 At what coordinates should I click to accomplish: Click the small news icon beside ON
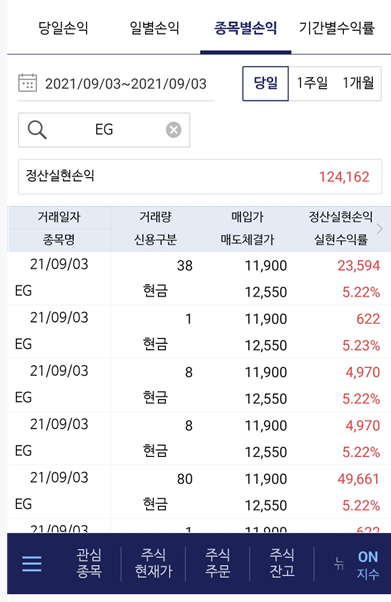[x=339, y=564]
